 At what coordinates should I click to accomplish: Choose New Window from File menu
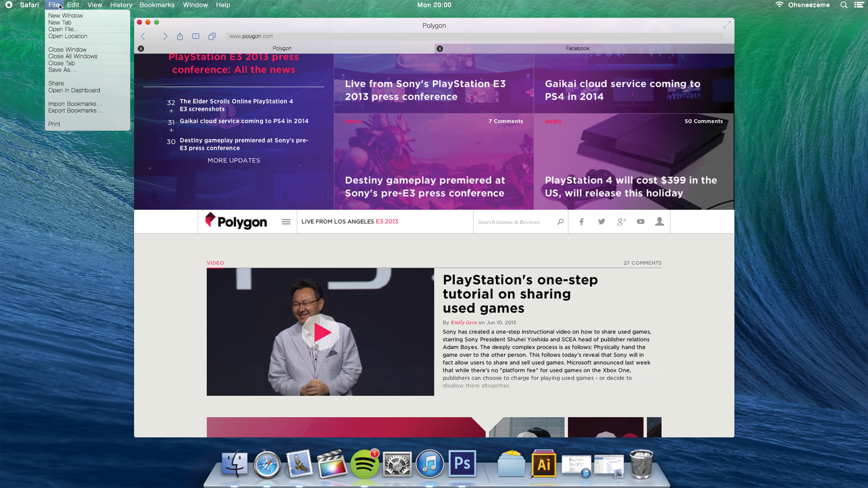click(x=87, y=15)
